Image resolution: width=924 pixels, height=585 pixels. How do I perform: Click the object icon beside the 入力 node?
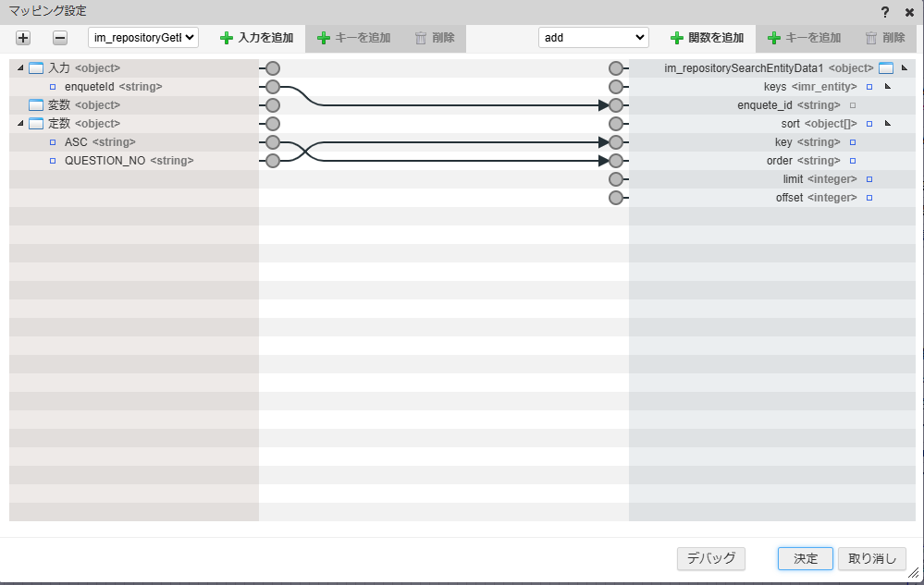pos(34,67)
